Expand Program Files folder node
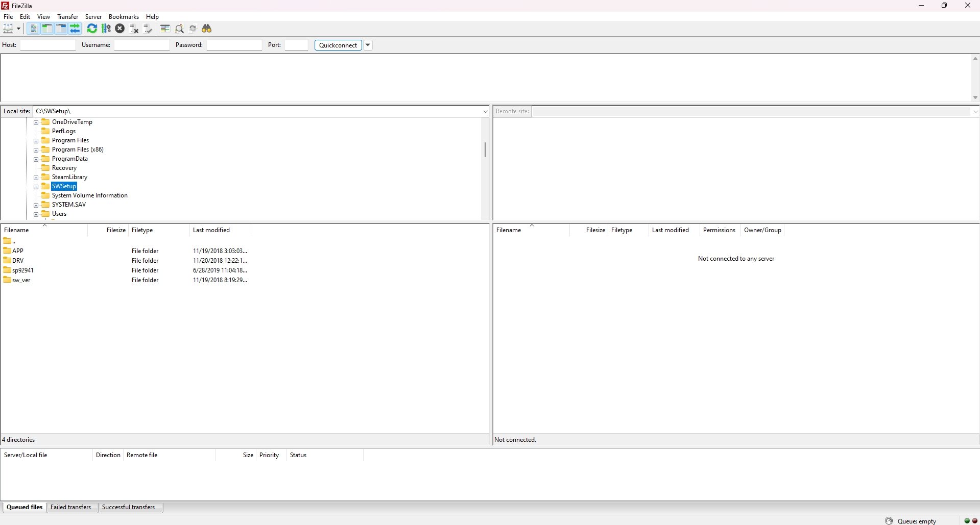The image size is (980, 525). pos(36,141)
